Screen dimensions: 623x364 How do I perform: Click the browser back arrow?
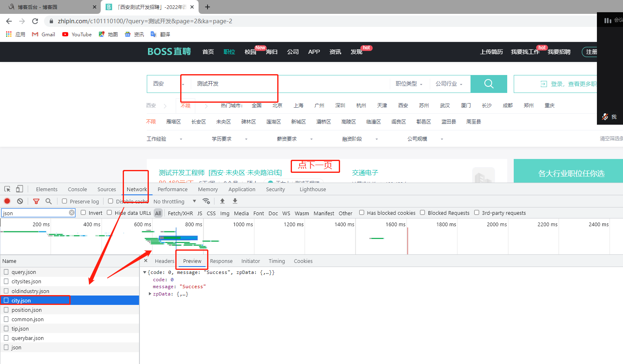[x=9, y=21]
